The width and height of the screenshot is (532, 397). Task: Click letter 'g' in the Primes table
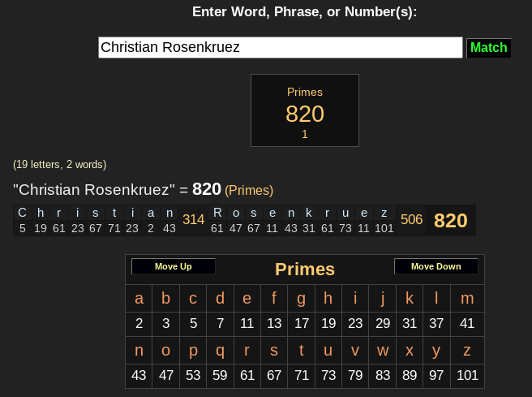tap(302, 299)
